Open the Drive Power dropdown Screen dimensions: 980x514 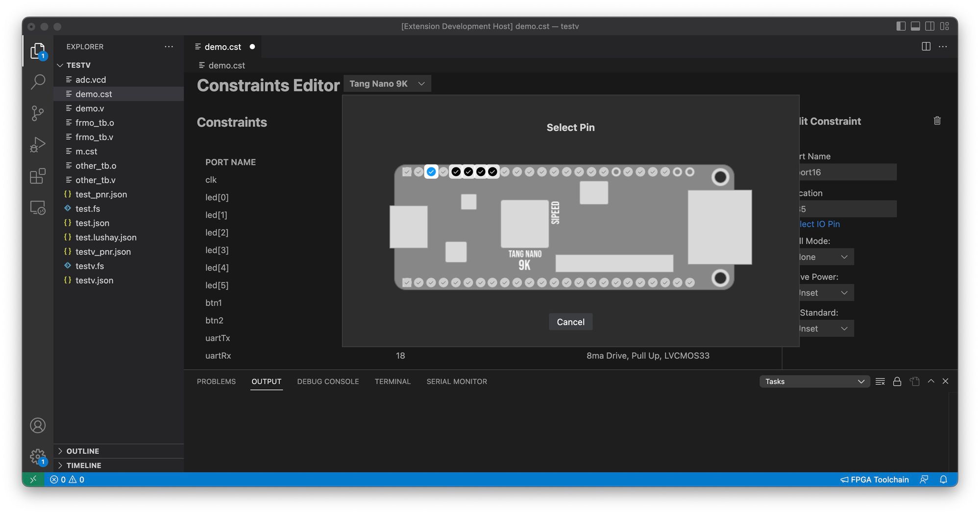tap(826, 293)
